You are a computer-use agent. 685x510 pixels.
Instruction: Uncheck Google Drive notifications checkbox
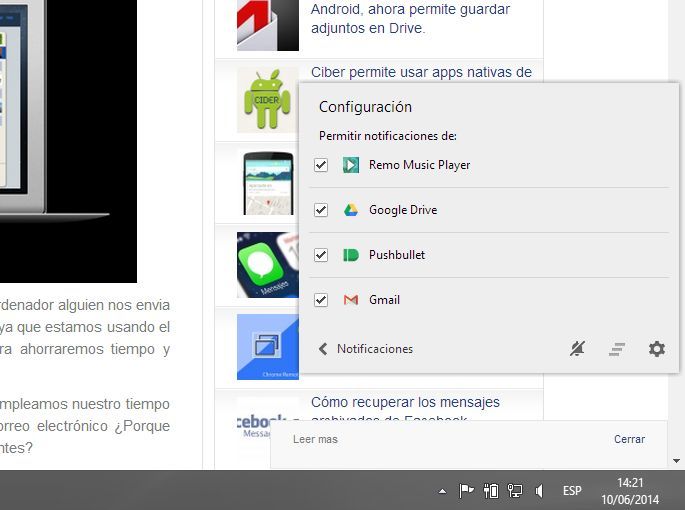321,210
